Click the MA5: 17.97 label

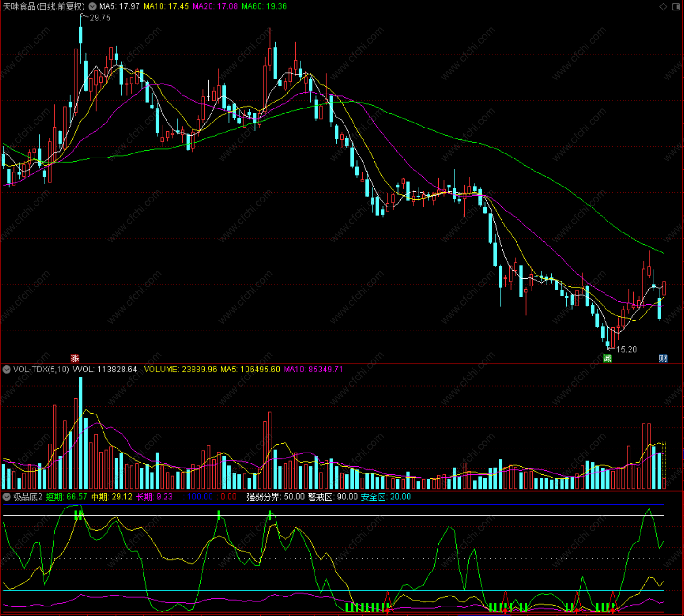click(119, 6)
